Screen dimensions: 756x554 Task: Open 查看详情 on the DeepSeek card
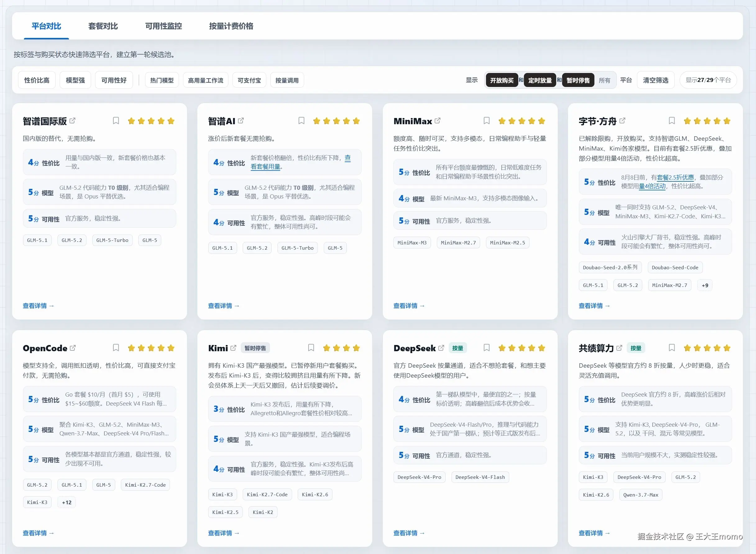click(409, 533)
